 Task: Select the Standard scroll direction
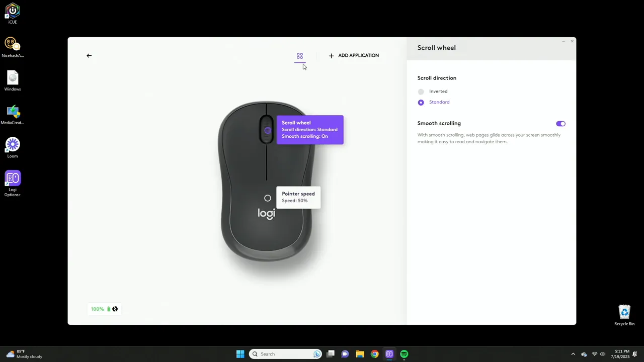pyautogui.click(x=421, y=102)
